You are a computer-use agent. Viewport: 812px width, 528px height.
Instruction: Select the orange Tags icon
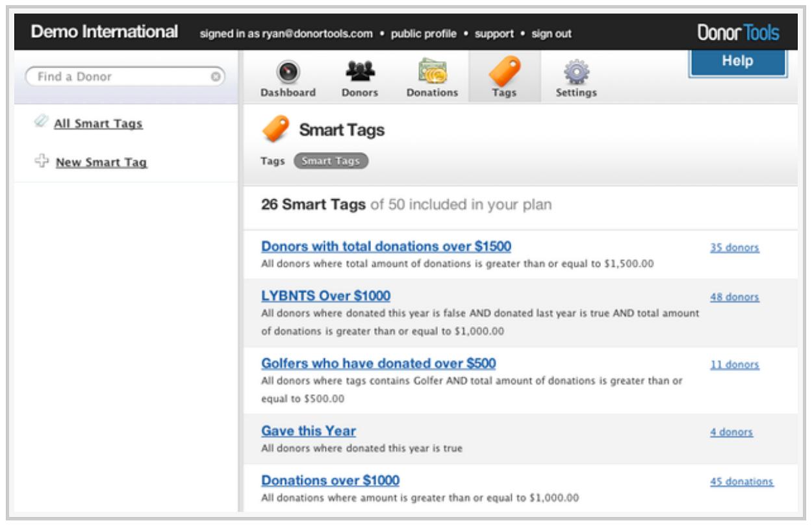(504, 71)
